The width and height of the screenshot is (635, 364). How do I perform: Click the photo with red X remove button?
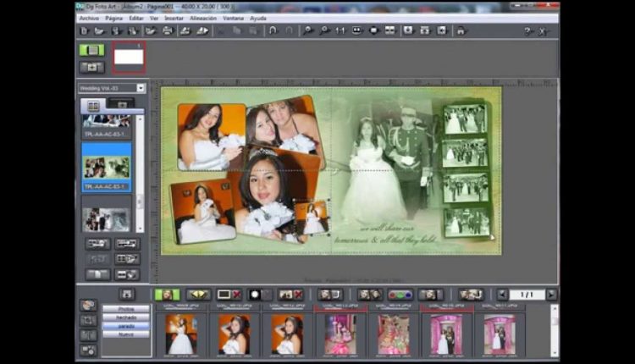click(290, 295)
